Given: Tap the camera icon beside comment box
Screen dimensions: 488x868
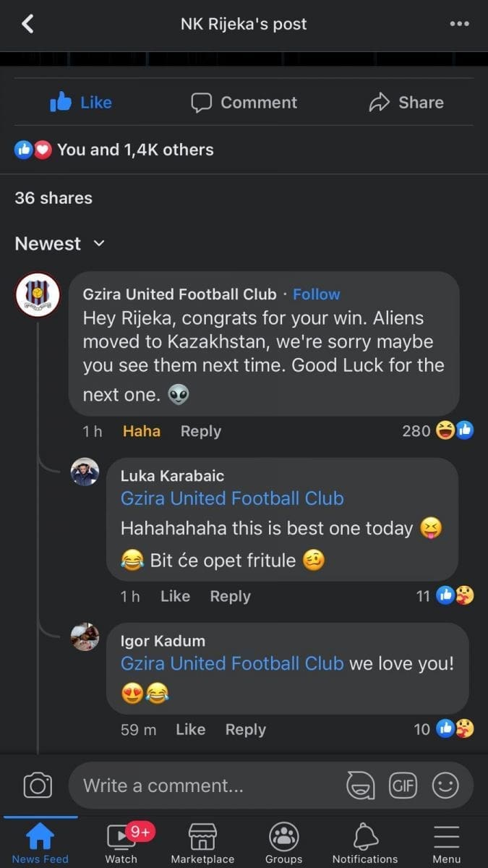Looking at the screenshot, I should pyautogui.click(x=38, y=785).
